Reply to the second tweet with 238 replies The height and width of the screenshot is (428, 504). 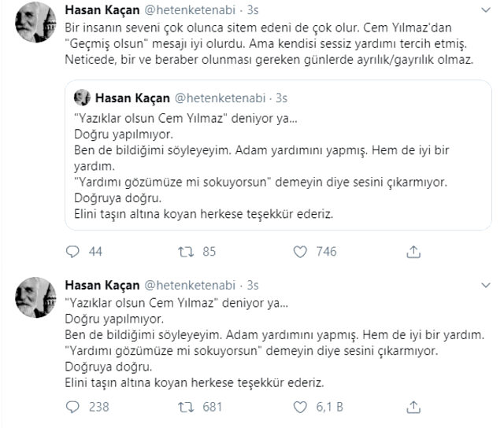(73, 408)
